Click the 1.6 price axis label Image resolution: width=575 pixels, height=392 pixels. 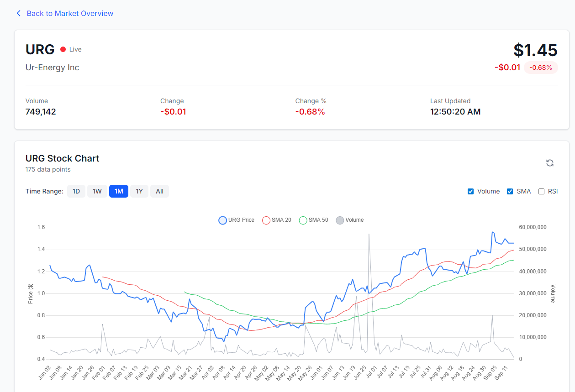click(x=41, y=227)
